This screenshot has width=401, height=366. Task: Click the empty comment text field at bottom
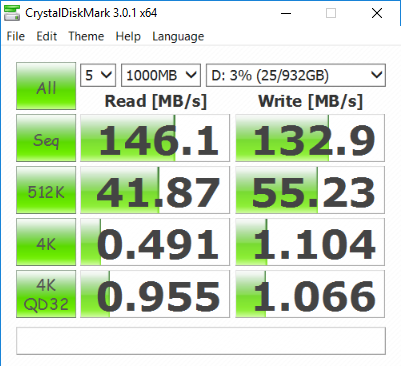[201, 341]
